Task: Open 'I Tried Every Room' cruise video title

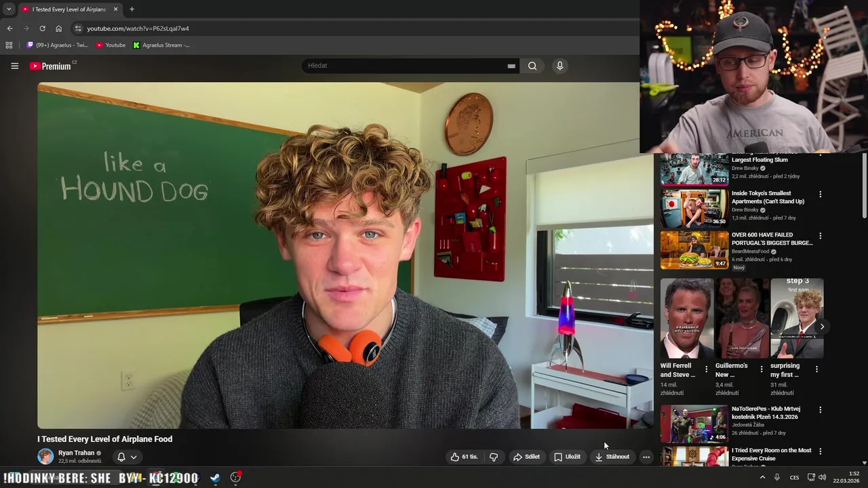Action: (x=771, y=454)
